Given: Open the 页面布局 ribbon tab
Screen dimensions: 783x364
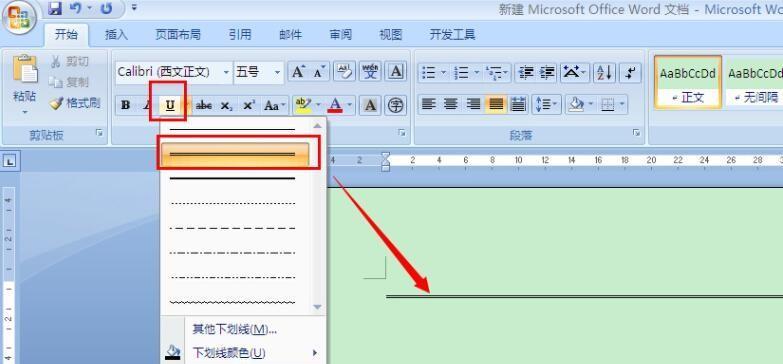Looking at the screenshot, I should coord(178,34).
